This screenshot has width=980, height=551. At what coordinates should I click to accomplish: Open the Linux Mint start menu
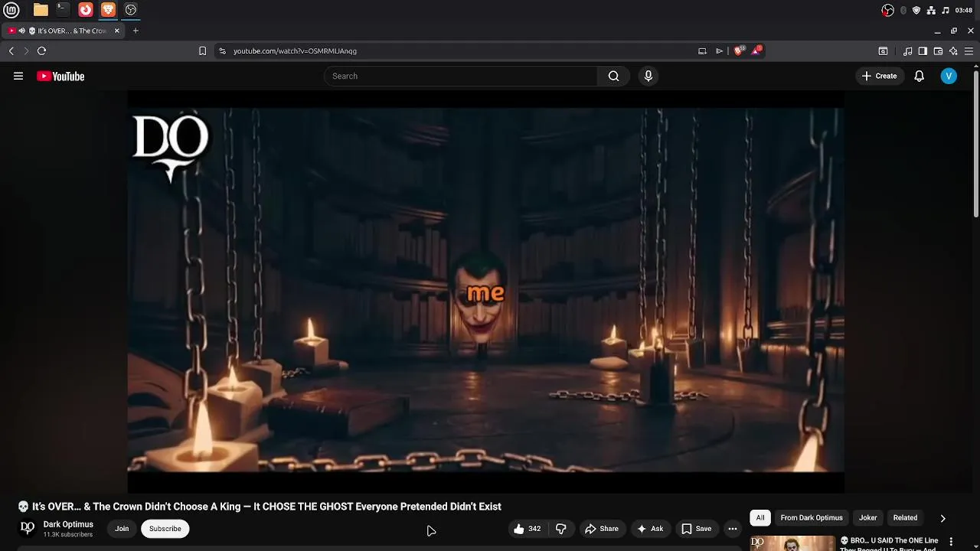click(x=11, y=10)
